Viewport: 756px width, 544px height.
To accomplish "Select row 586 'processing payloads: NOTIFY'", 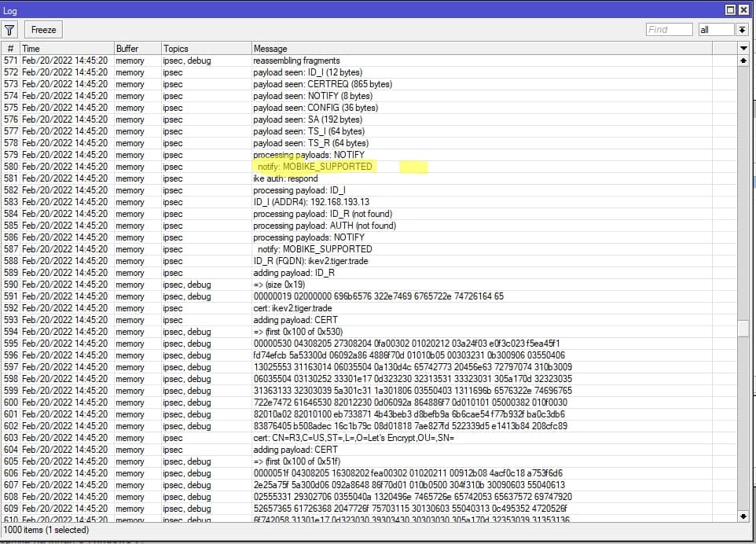I will point(369,237).
